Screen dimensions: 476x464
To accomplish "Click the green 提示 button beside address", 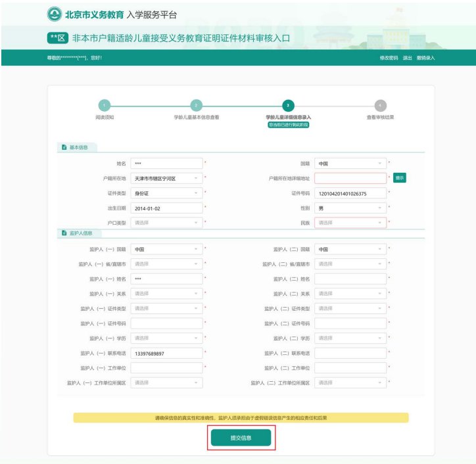I will [x=400, y=178].
